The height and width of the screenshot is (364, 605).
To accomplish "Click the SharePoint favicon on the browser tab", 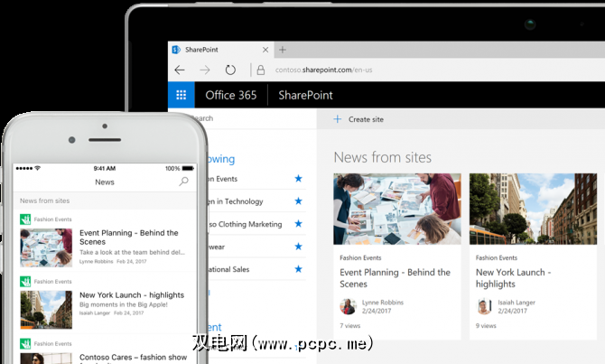I will pos(176,50).
